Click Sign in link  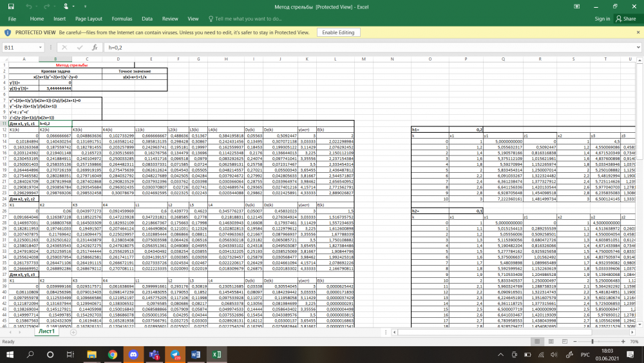602,19
